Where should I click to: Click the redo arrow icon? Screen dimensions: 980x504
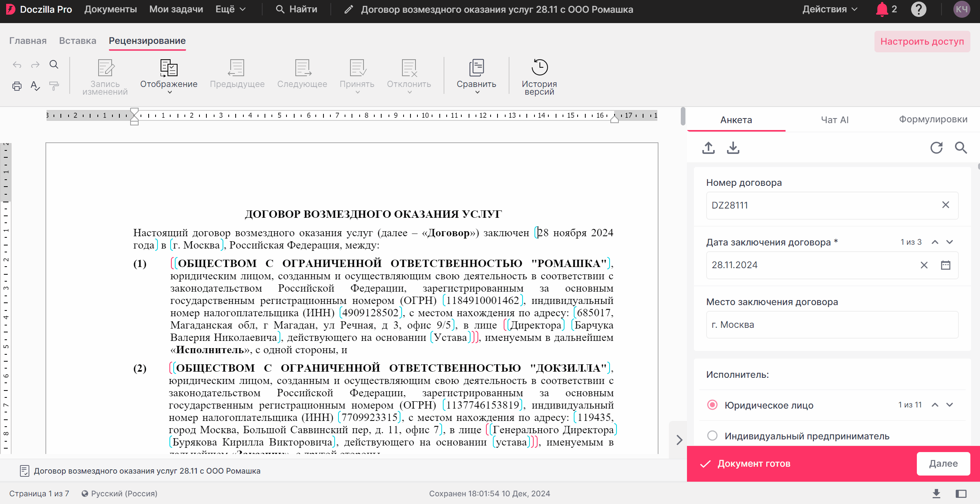click(x=35, y=65)
